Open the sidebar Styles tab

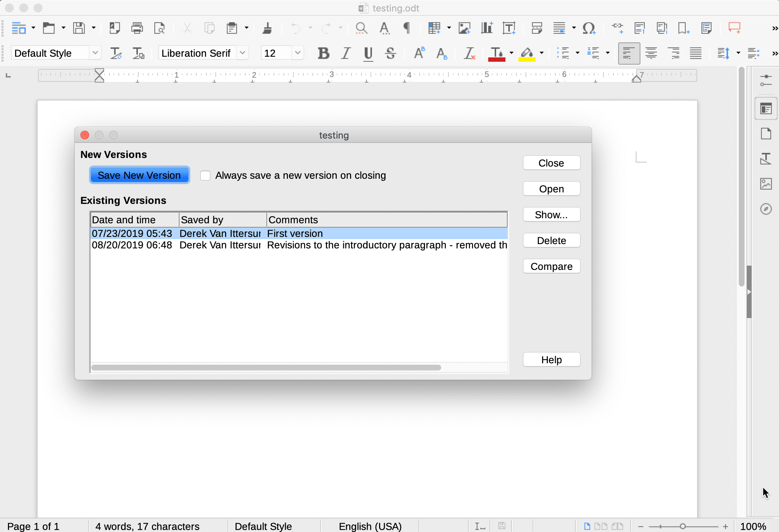coord(766,159)
